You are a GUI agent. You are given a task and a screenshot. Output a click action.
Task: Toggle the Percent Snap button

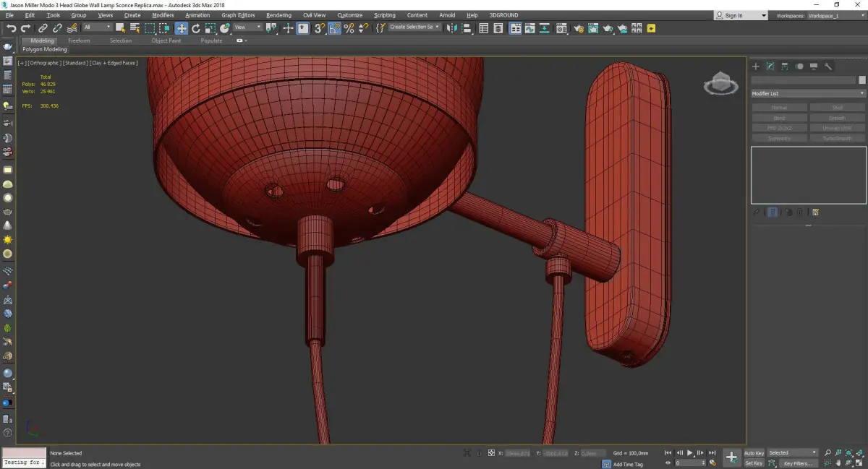click(349, 28)
